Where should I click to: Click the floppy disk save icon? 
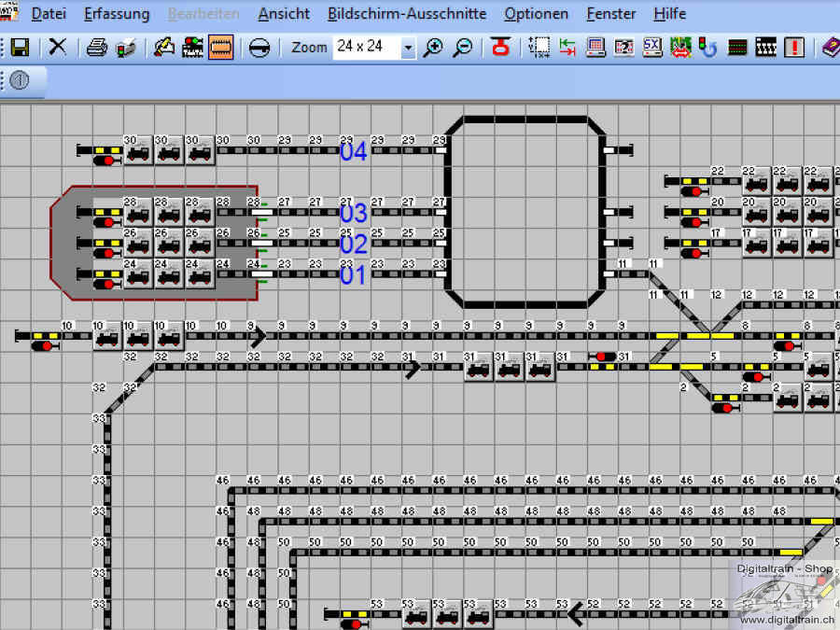[x=20, y=47]
